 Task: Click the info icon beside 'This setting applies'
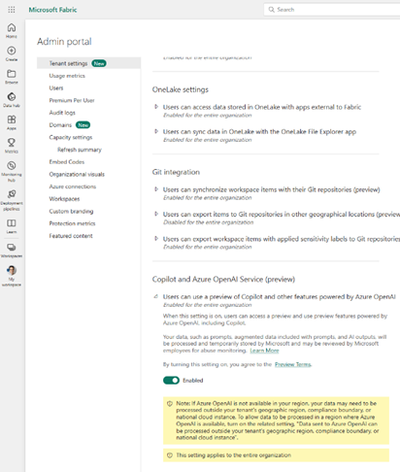pos(169,455)
